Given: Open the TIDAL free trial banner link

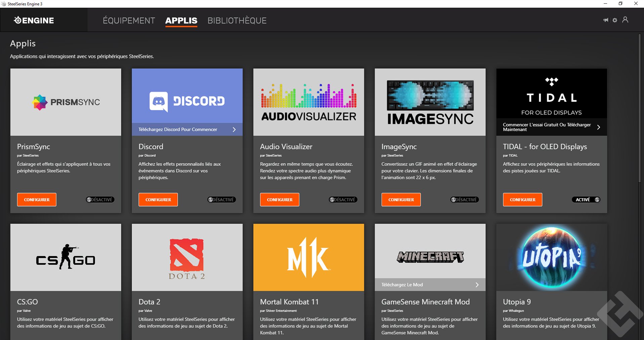Looking at the screenshot, I should pyautogui.click(x=552, y=127).
